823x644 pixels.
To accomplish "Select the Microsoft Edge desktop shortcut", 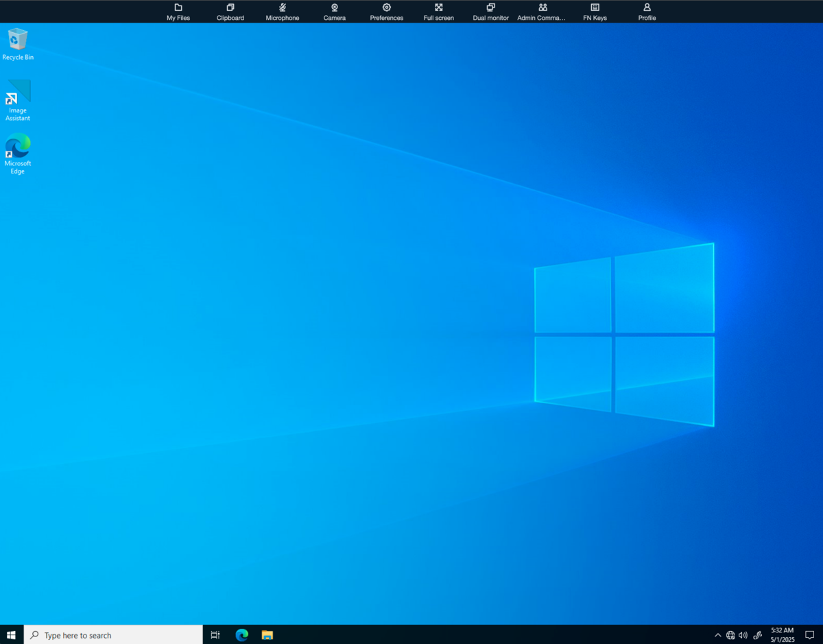I will coord(18,154).
